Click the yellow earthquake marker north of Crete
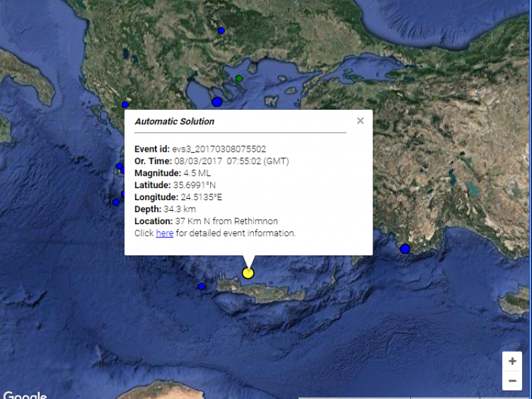 248,273
